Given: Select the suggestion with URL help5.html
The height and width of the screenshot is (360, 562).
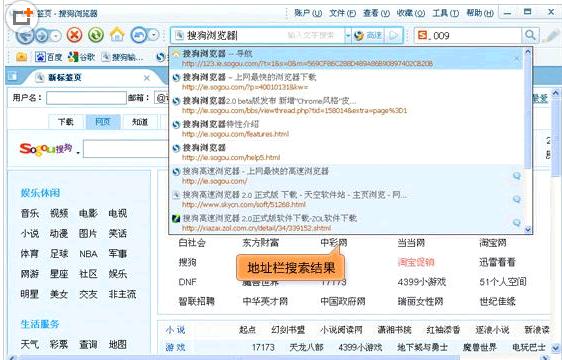Looking at the screenshot, I should (346, 152).
